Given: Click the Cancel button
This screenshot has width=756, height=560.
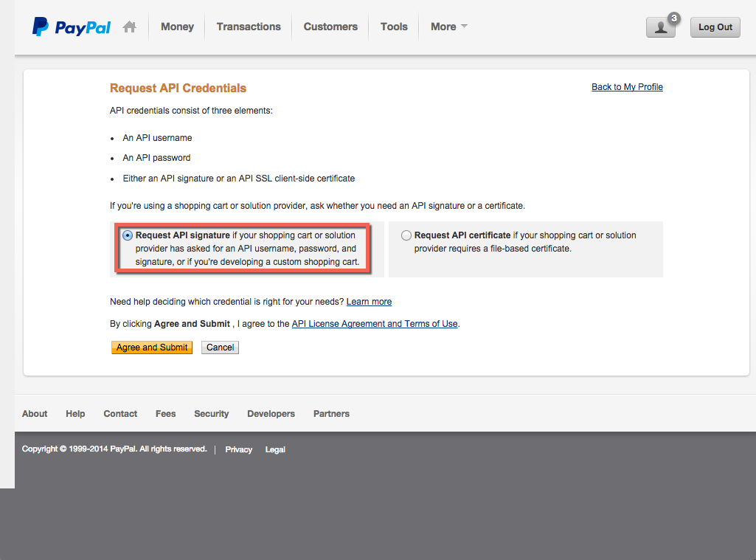Looking at the screenshot, I should pyautogui.click(x=220, y=348).
